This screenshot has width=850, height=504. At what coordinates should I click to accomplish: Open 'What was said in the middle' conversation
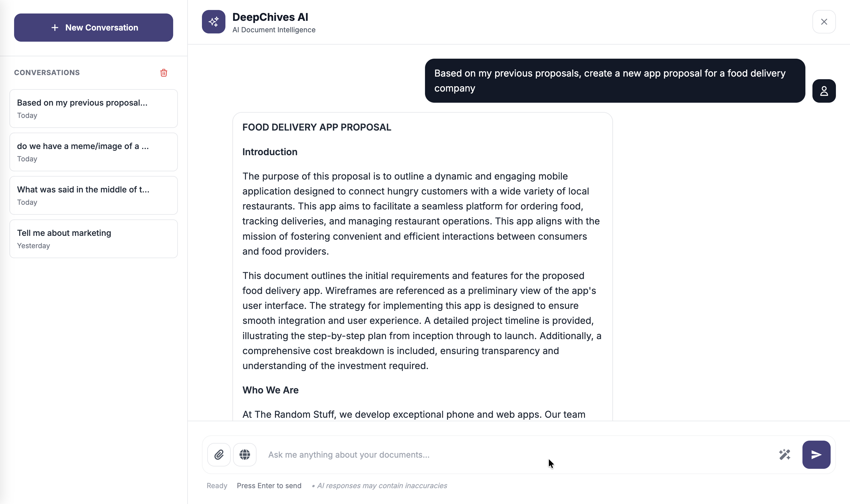93,195
